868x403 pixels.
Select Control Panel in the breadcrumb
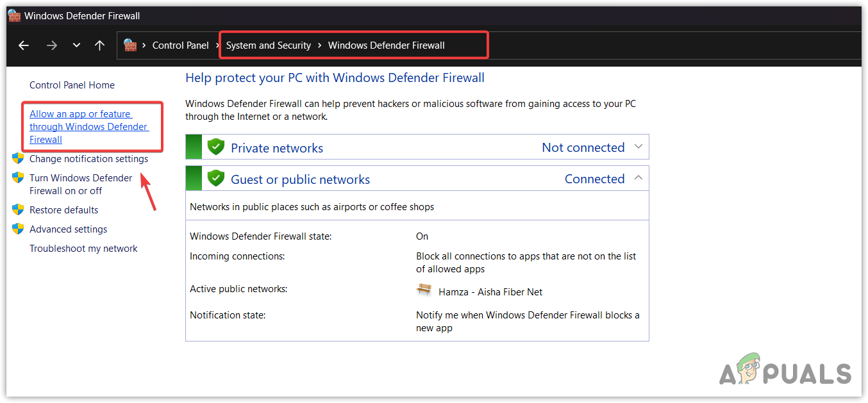[180, 45]
